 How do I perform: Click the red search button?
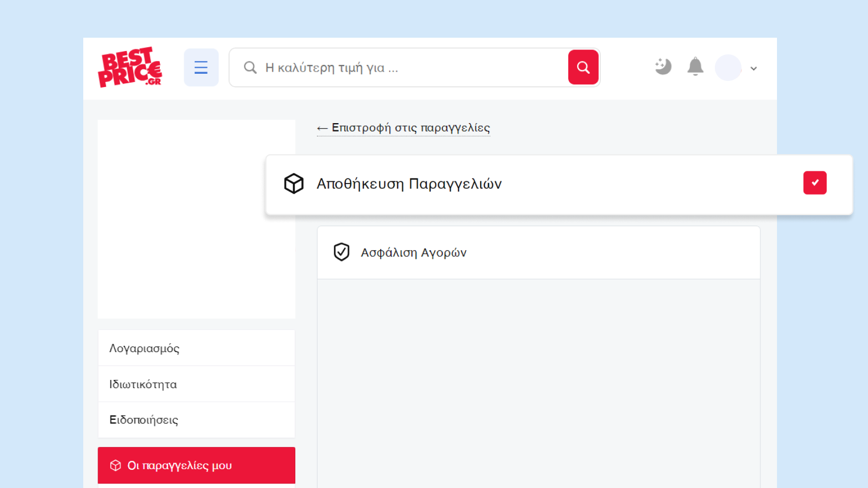(583, 68)
